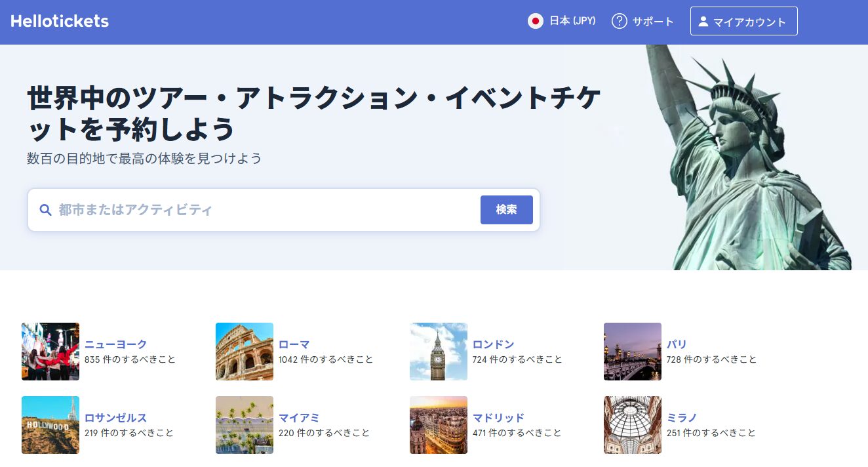Open the マドリッド destination link
The image size is (868, 467).
pyautogui.click(x=498, y=418)
